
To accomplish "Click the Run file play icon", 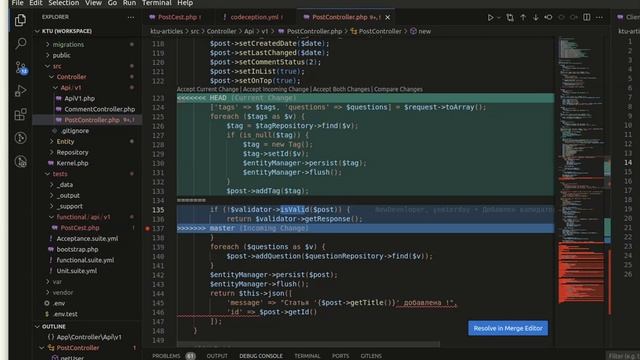I will tap(490, 18).
